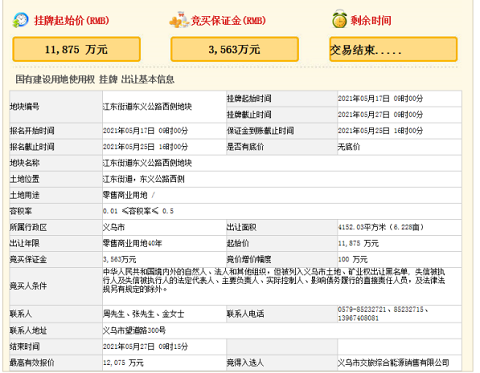The height and width of the screenshot is (373, 480).
Task: Click the alarm clock icon beside 剩余时间
Action: [x=339, y=19]
